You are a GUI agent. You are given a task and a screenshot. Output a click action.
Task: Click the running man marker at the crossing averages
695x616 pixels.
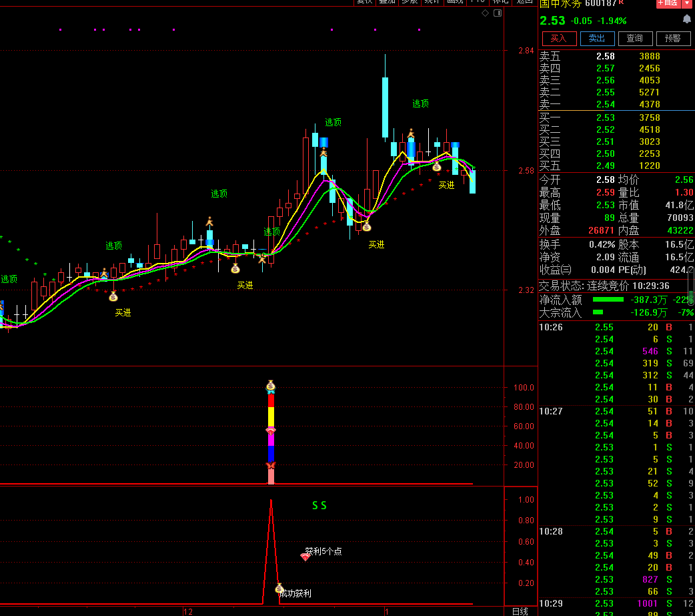[x=262, y=258]
